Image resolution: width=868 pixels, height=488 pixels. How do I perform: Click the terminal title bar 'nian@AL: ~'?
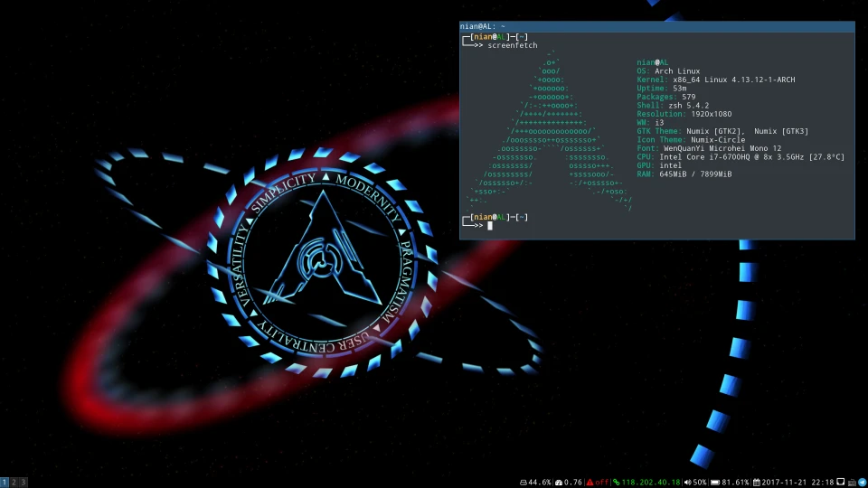[x=657, y=26]
